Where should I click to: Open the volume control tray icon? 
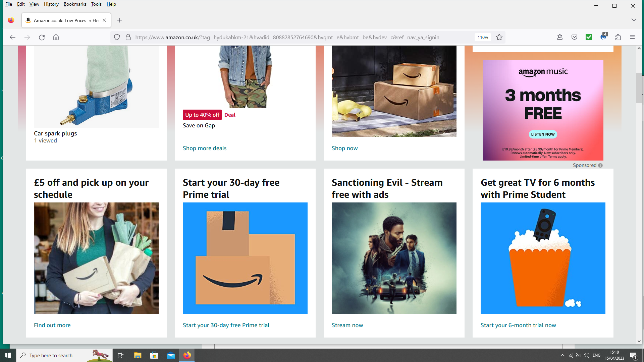pyautogui.click(x=587, y=355)
